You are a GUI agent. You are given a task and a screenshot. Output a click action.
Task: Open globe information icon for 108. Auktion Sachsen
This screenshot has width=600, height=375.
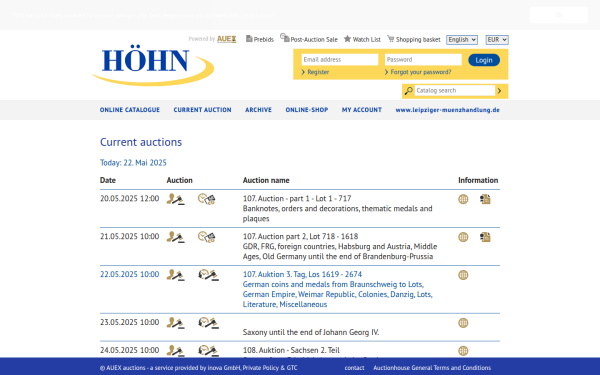click(463, 351)
